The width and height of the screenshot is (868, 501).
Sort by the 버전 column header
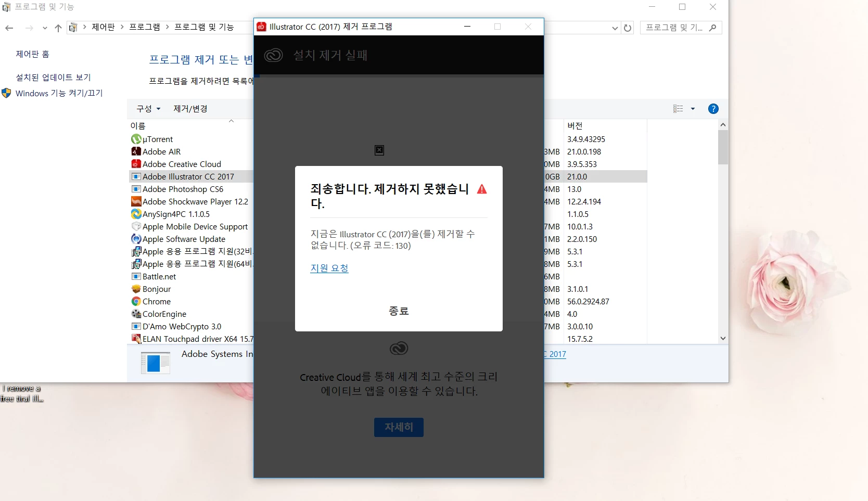point(575,126)
